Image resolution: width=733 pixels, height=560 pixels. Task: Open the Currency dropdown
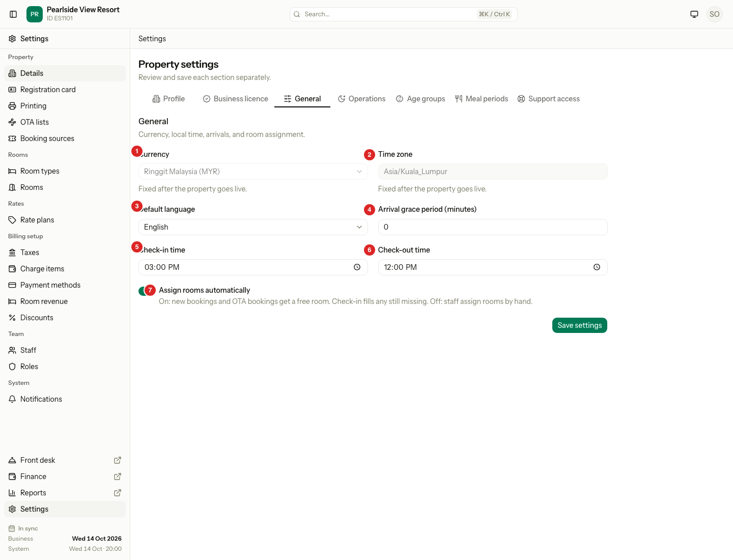click(253, 172)
